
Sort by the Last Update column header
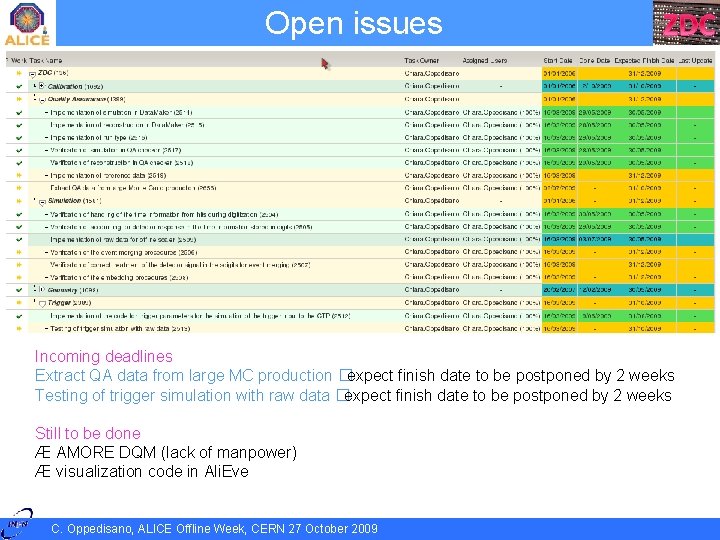[695, 60]
